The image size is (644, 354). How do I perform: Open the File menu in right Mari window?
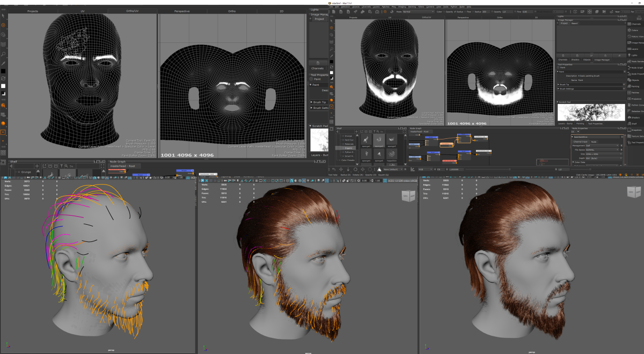331,6
